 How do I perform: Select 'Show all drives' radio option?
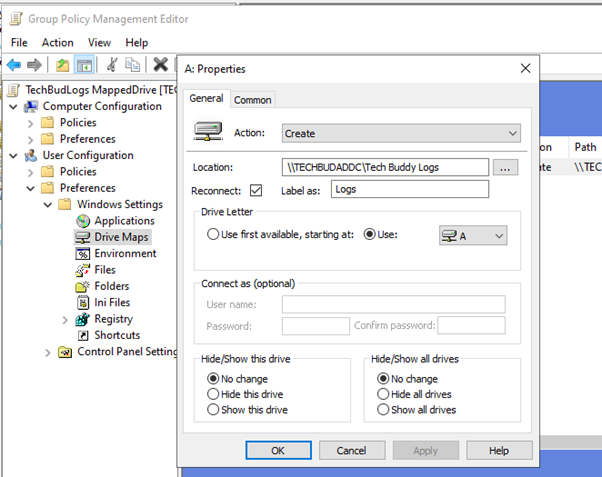[383, 410]
